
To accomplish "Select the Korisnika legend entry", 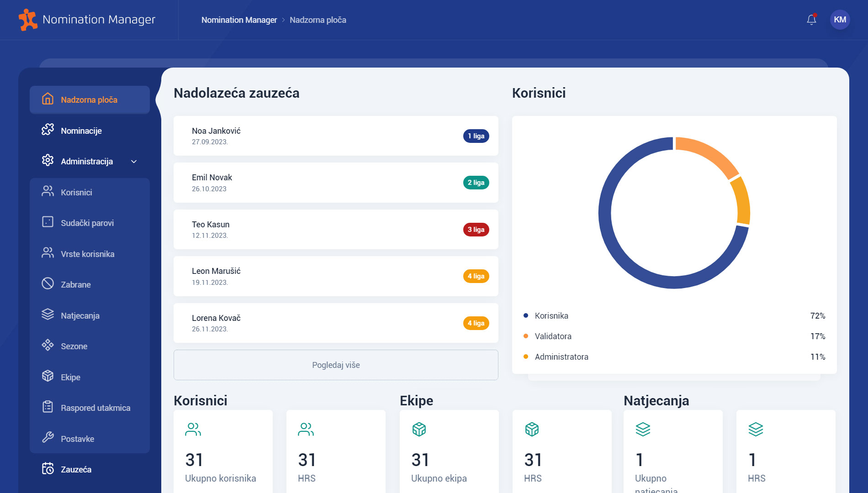I will click(551, 316).
